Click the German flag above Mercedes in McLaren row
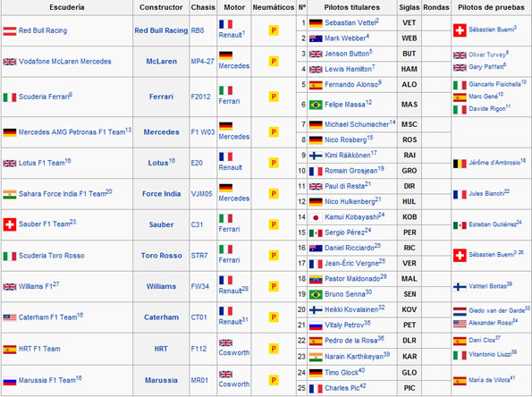 [225, 55]
